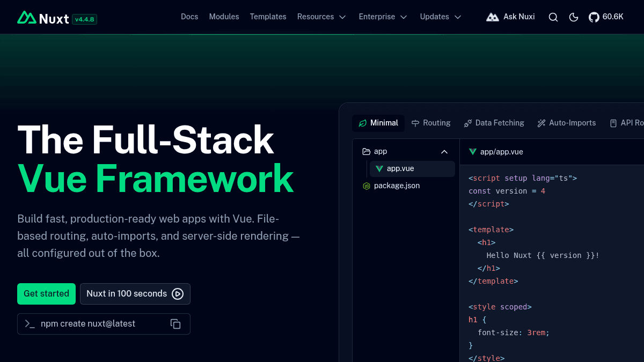Click the const version = 4 line
The height and width of the screenshot is (362, 644).
[507, 191]
